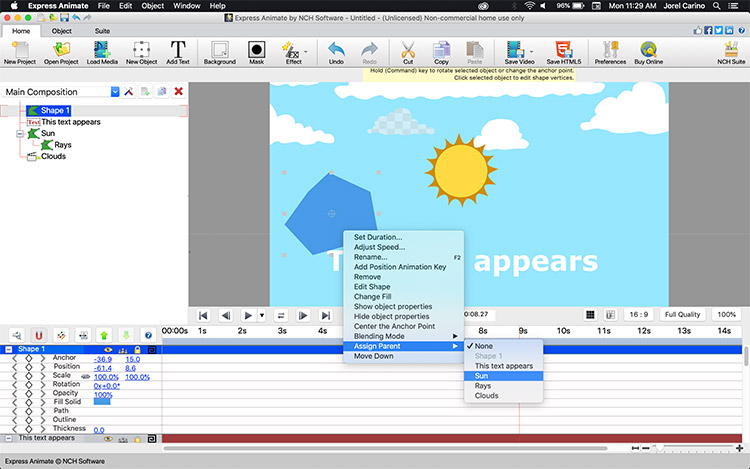The height and width of the screenshot is (469, 750).
Task: Move layer up with green arrow
Action: pyautogui.click(x=104, y=335)
